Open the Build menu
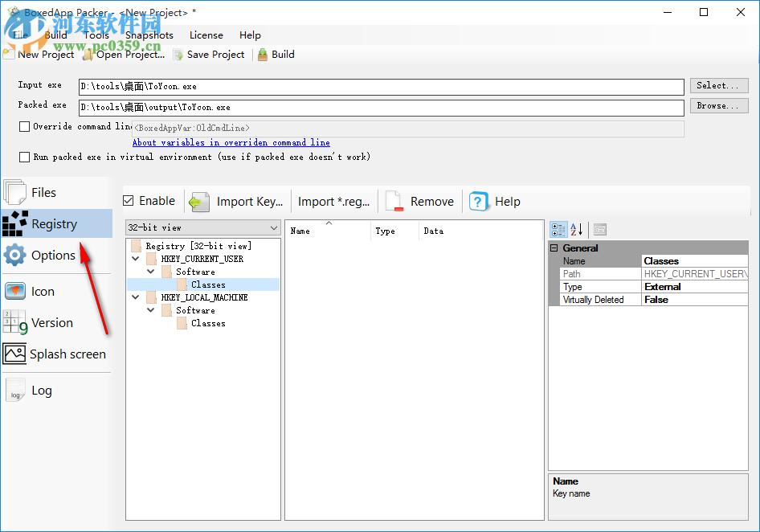Image resolution: width=760 pixels, height=532 pixels. [55, 35]
